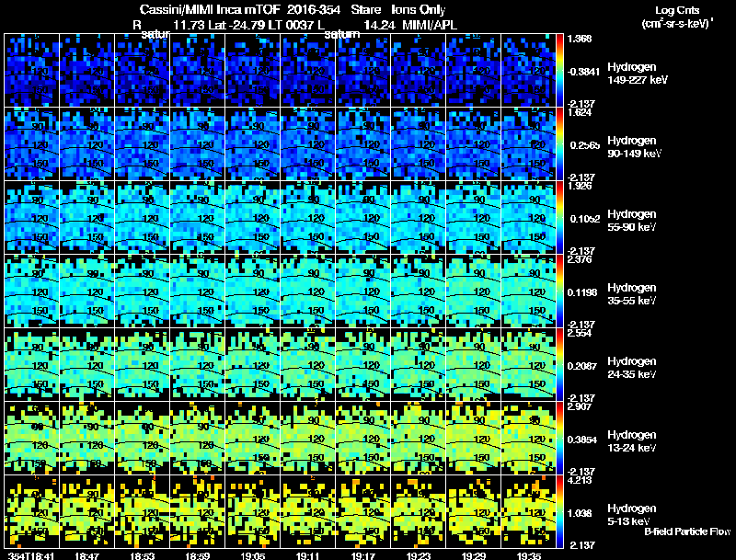Image resolution: width=736 pixels, height=560 pixels.
Task: Click the '19:17' time axis label
Action: (362, 555)
